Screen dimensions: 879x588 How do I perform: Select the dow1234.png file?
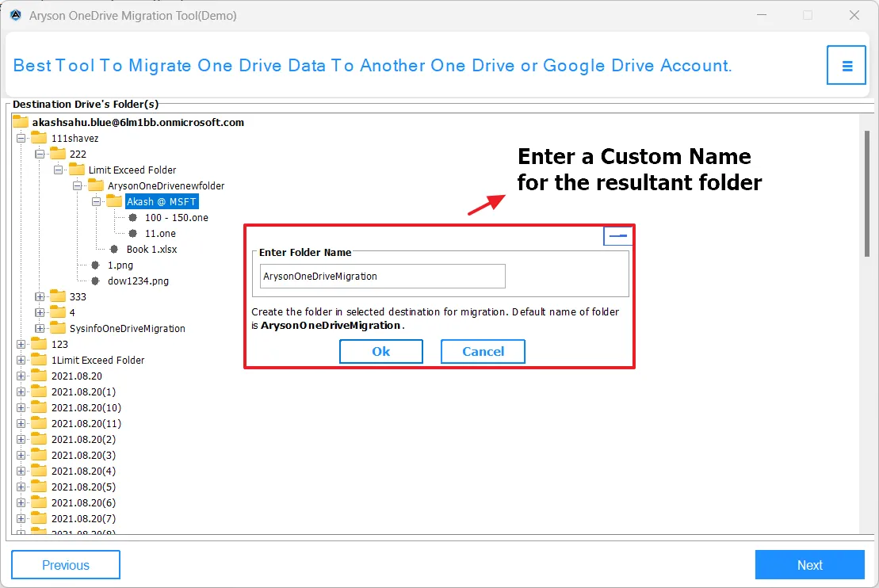pyautogui.click(x=138, y=281)
